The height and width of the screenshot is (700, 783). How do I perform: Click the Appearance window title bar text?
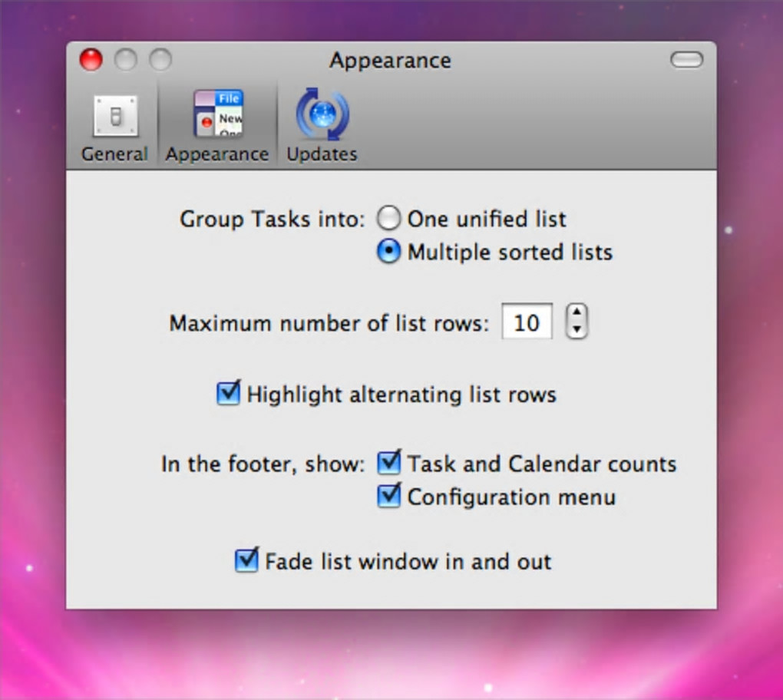(x=391, y=61)
